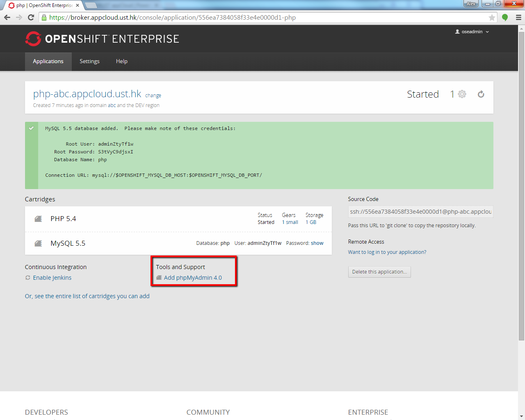Click the MySQL 5.5 cartridge icon
This screenshot has width=525, height=420.
[39, 244]
